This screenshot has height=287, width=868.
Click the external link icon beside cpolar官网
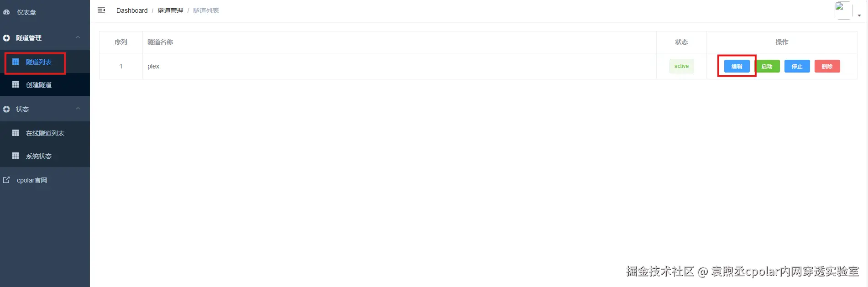coord(6,180)
